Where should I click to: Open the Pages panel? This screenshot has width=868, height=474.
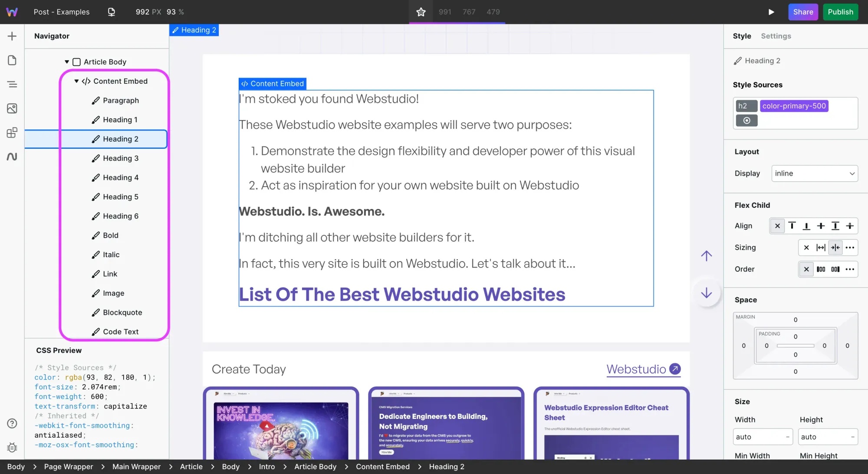(x=12, y=60)
